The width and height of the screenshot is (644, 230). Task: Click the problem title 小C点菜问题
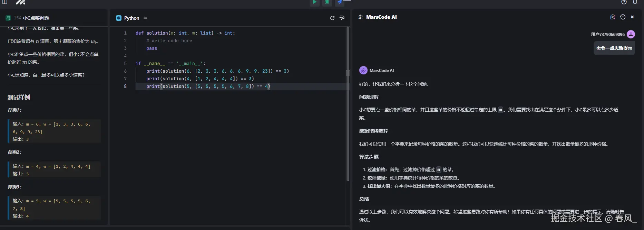click(x=36, y=18)
